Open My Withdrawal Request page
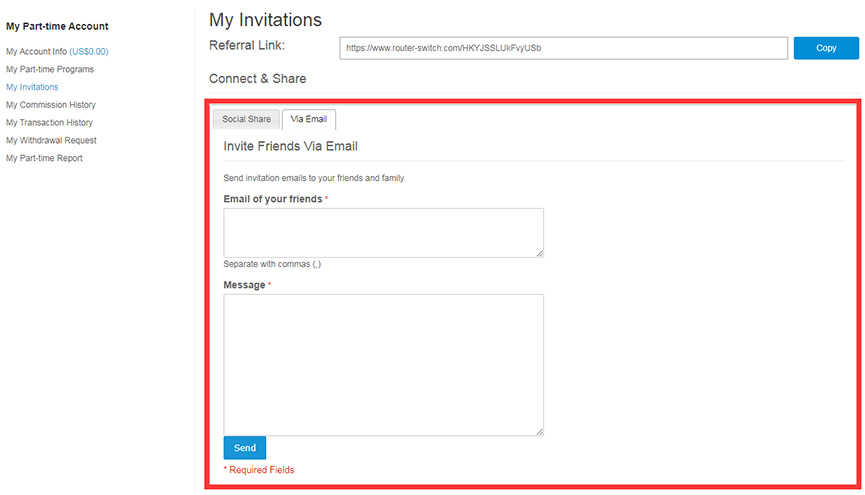865x495 pixels. [51, 141]
